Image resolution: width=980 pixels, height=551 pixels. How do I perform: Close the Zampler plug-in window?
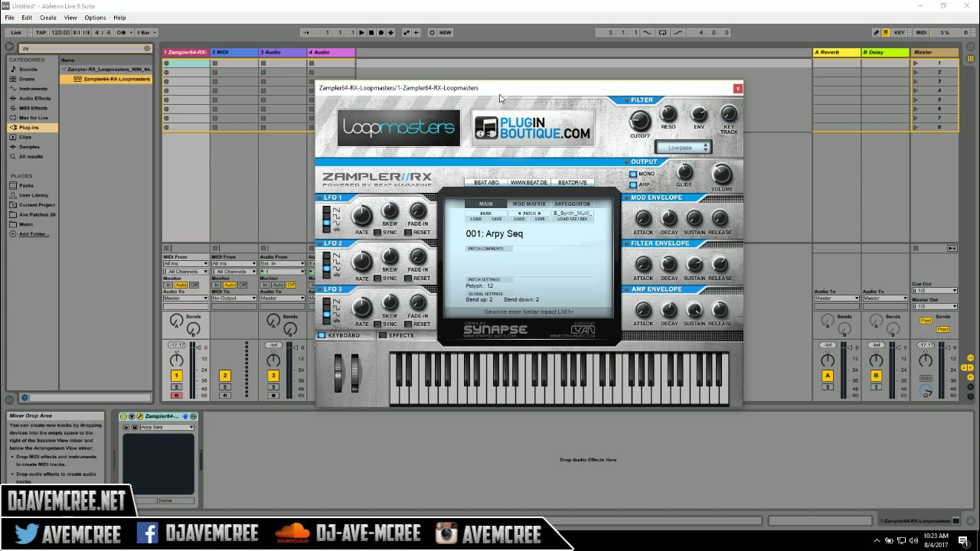(737, 88)
